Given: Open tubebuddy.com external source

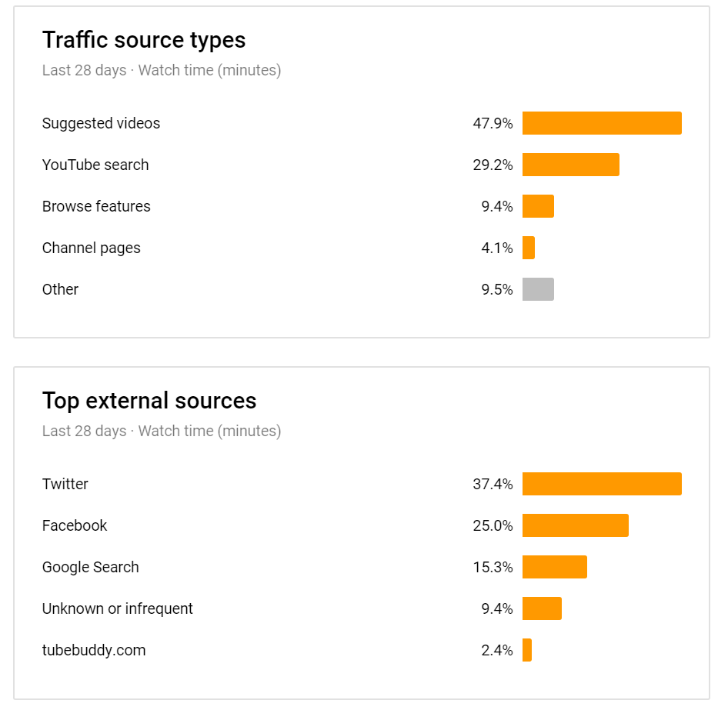Looking at the screenshot, I should (94, 650).
